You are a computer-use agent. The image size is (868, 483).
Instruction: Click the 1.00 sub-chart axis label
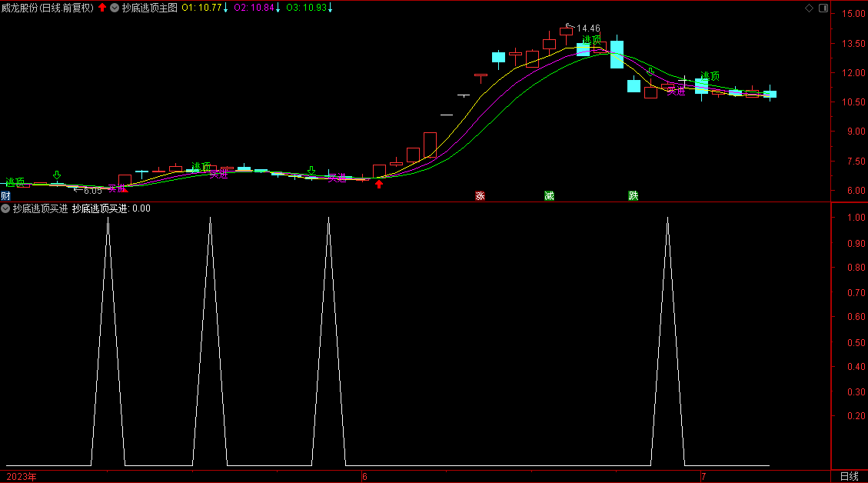coord(856,218)
